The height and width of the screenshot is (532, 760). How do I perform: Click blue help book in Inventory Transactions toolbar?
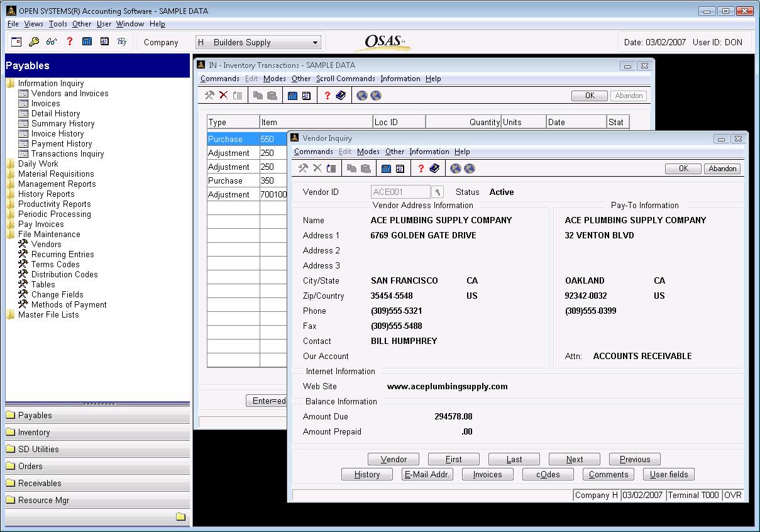tap(341, 96)
